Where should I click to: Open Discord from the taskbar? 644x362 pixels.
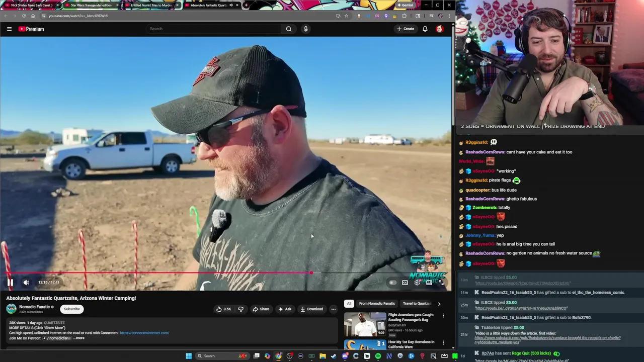(345, 356)
